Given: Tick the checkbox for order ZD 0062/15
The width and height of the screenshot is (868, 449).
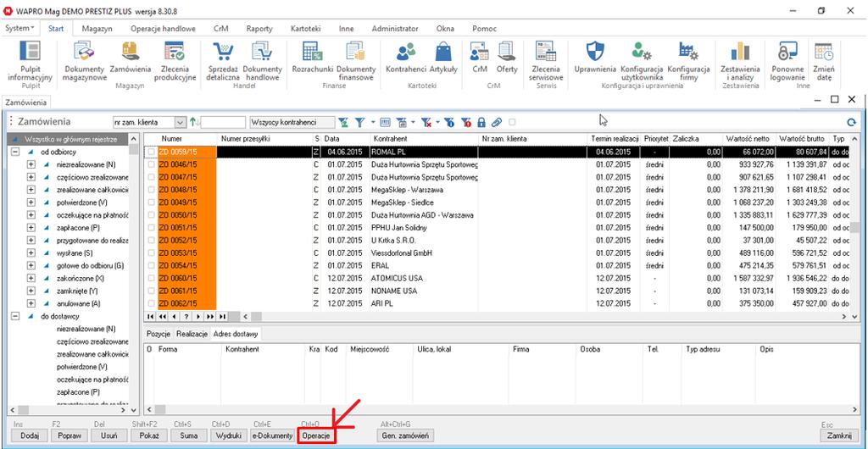Looking at the screenshot, I should pos(152,303).
